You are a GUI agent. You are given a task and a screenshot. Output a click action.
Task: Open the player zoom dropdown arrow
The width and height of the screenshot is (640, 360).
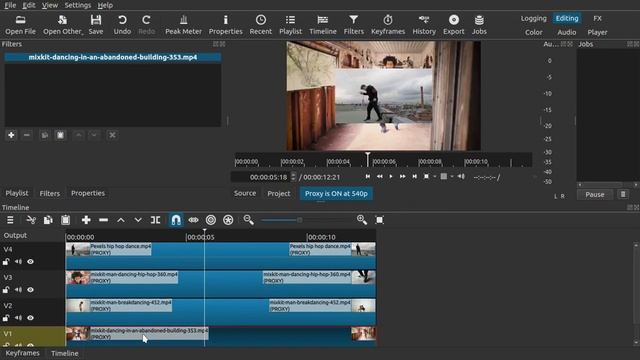tap(435, 177)
